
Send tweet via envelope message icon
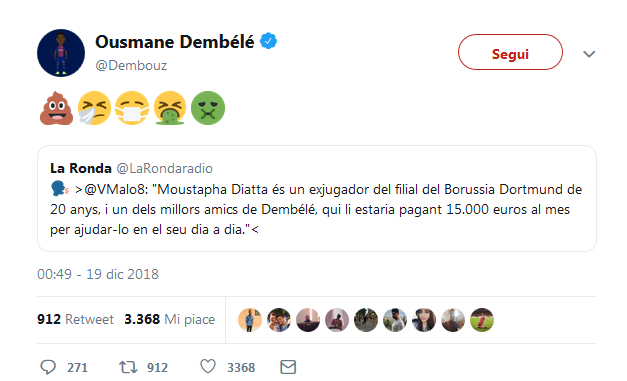point(288,367)
